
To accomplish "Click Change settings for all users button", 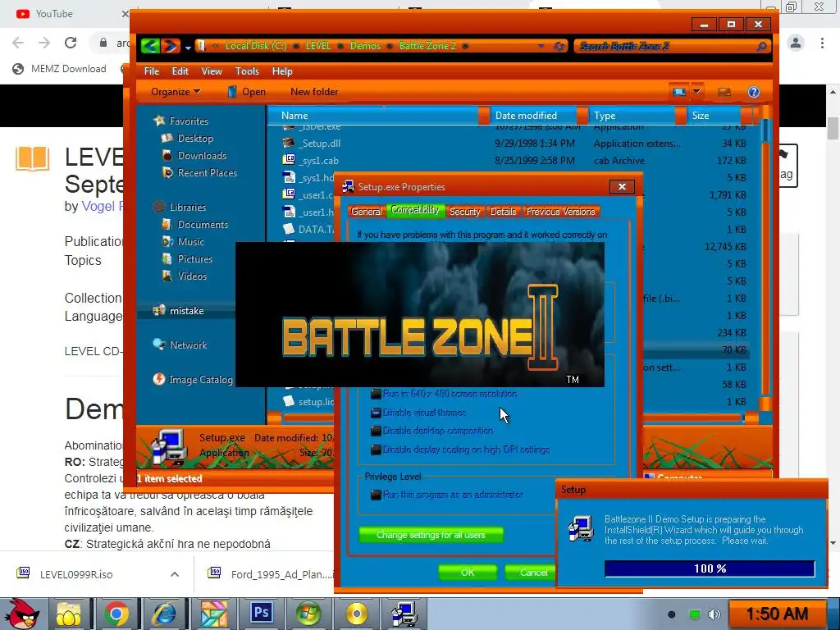I will tap(431, 535).
